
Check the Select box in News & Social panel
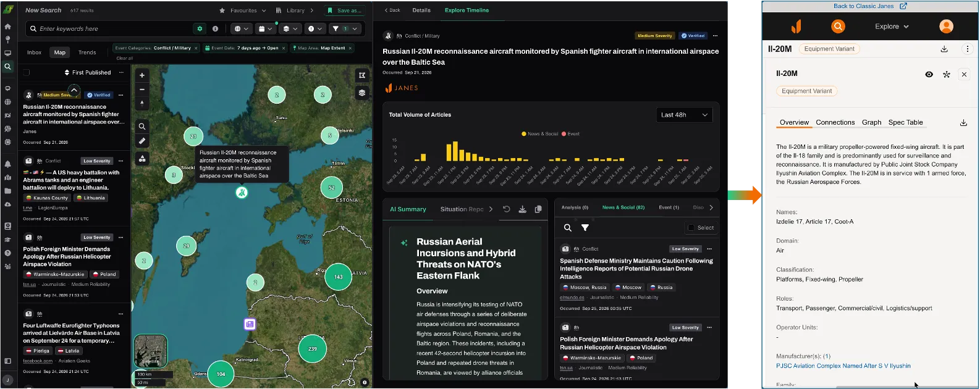(691, 228)
